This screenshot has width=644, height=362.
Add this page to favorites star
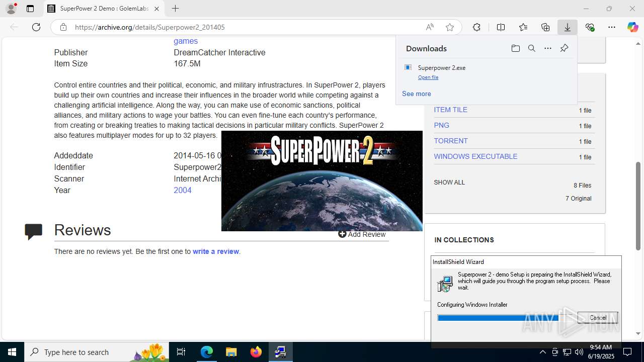(450, 27)
